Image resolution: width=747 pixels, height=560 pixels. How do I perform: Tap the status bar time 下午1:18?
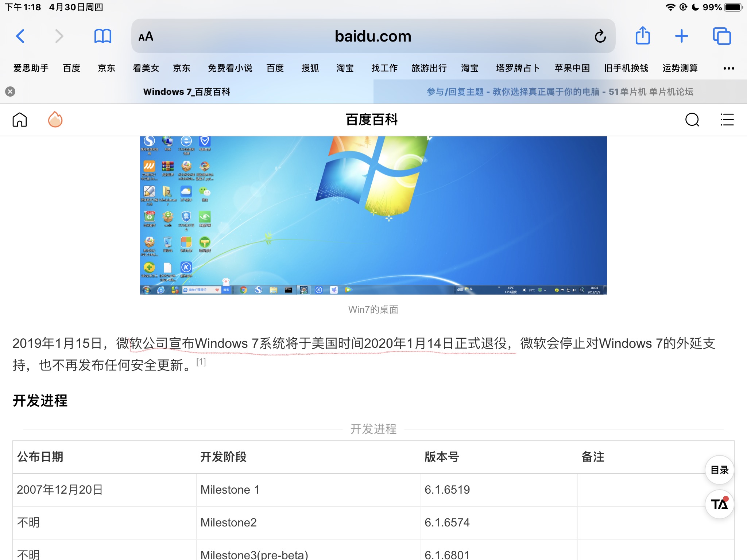click(x=23, y=7)
